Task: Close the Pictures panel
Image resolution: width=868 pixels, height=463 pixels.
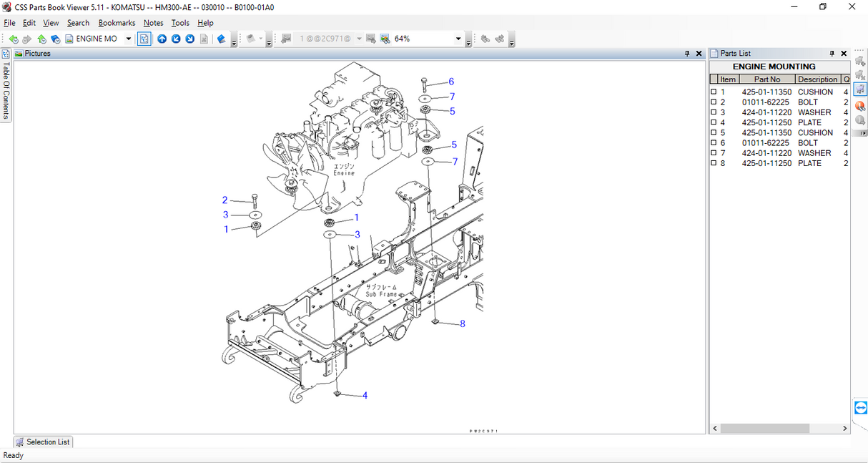Action: 699,54
